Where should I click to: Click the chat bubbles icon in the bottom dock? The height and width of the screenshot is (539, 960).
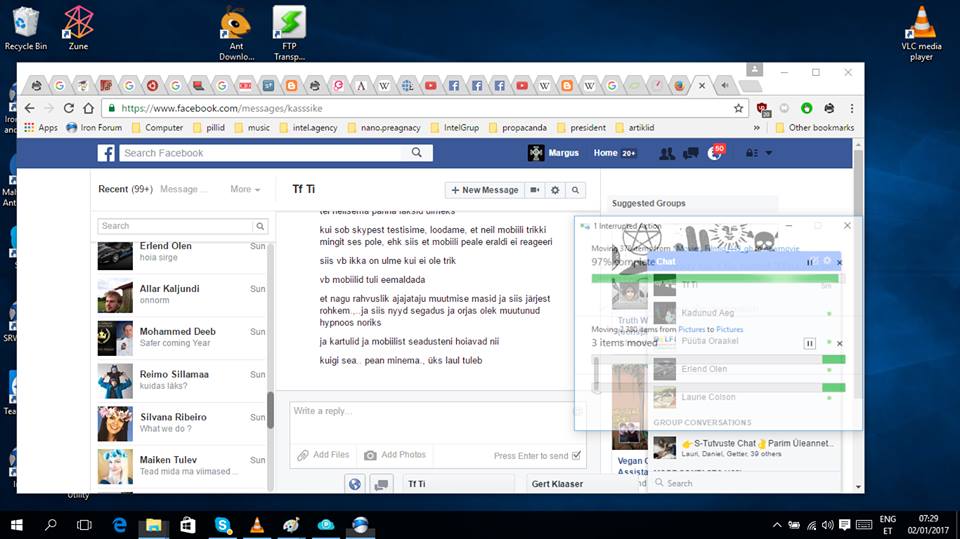381,484
